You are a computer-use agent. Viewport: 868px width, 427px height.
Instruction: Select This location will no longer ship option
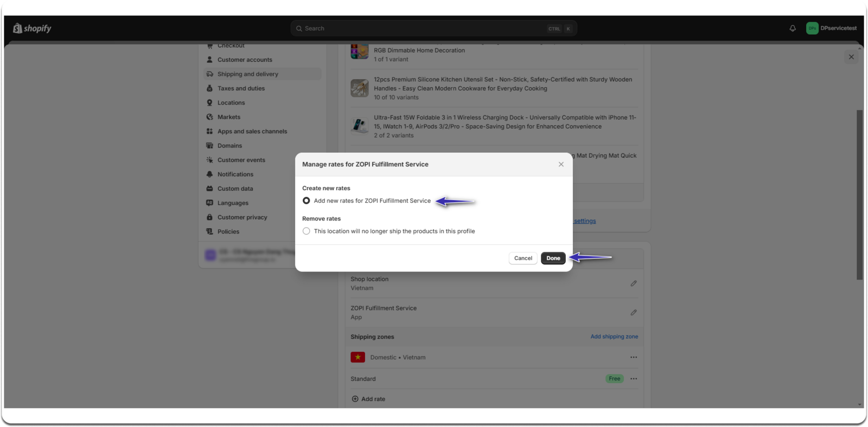coord(307,231)
